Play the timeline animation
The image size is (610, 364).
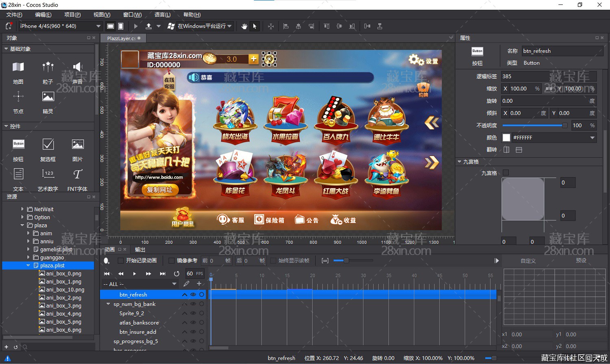coord(135,274)
